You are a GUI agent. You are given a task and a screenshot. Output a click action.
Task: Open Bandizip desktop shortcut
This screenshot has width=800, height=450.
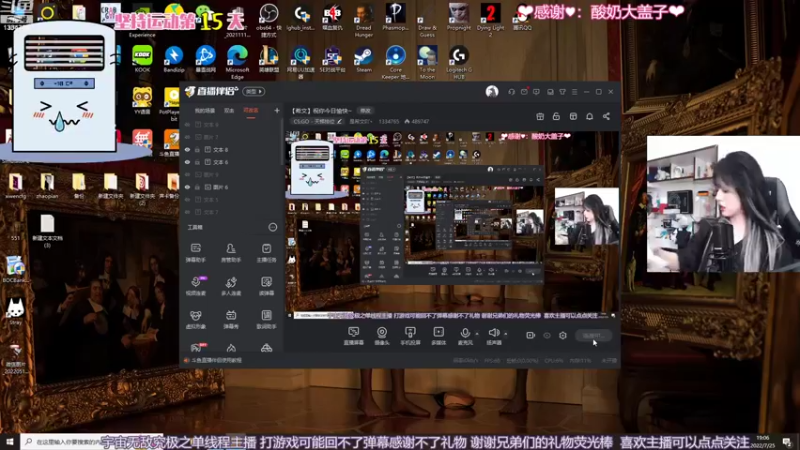tap(174, 59)
